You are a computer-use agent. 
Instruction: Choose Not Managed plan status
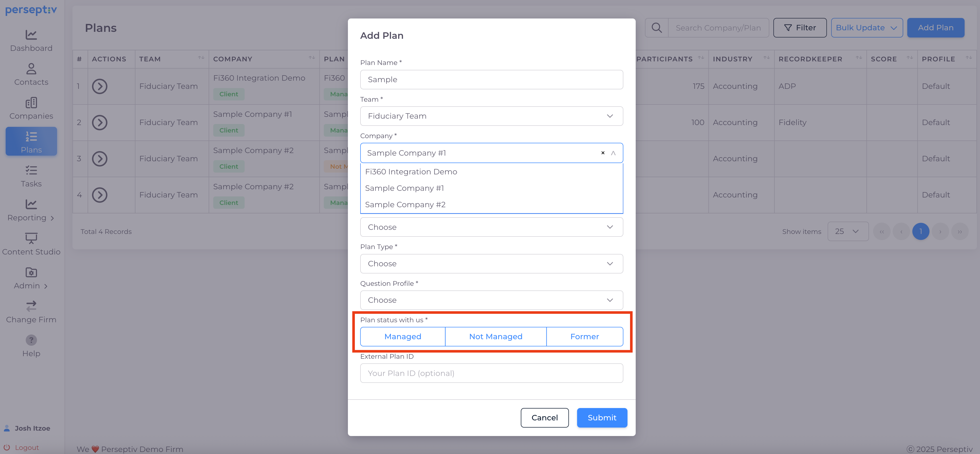[x=495, y=336]
